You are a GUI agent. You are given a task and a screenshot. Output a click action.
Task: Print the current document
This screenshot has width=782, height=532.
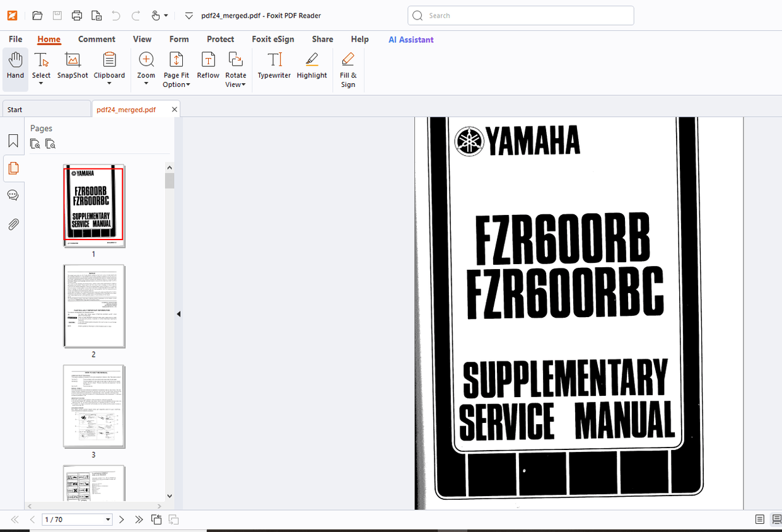point(76,15)
